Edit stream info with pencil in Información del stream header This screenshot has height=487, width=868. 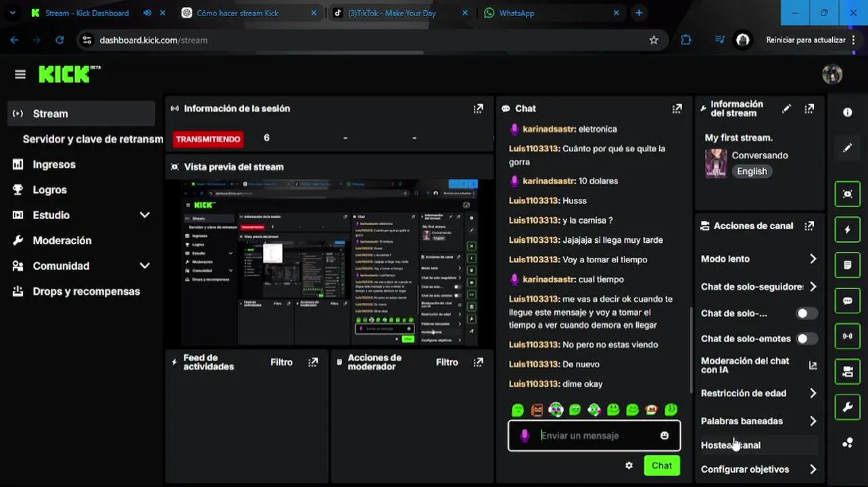point(786,108)
